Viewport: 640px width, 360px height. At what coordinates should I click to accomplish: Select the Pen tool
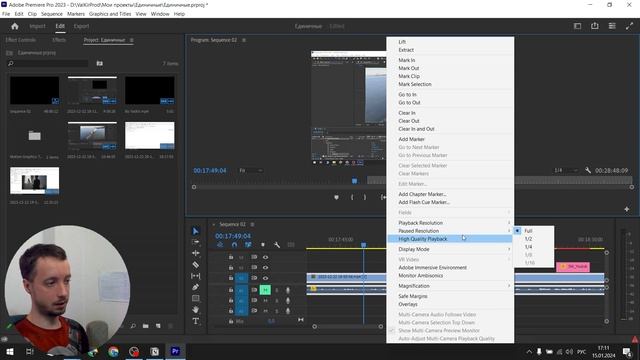coord(196,287)
